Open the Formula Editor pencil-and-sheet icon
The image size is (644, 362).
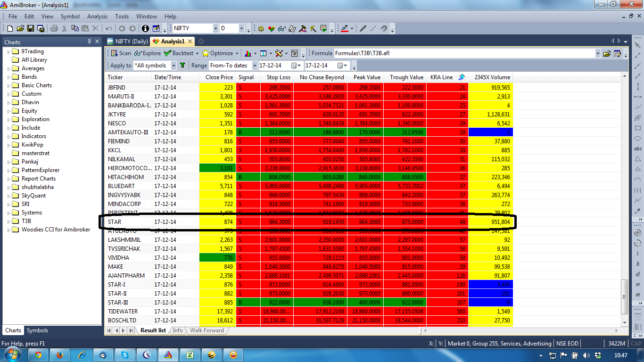click(x=156, y=29)
